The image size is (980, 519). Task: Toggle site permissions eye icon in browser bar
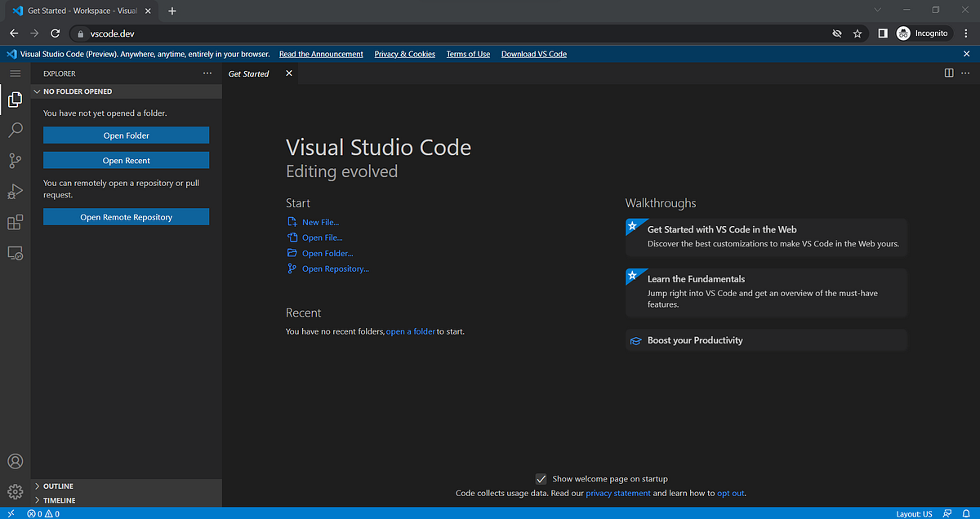(836, 33)
